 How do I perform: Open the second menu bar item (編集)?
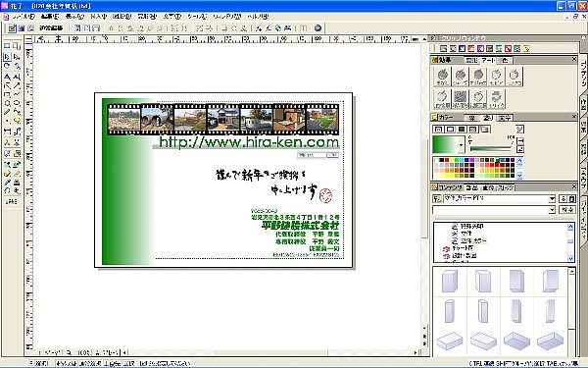pyautogui.click(x=50, y=17)
